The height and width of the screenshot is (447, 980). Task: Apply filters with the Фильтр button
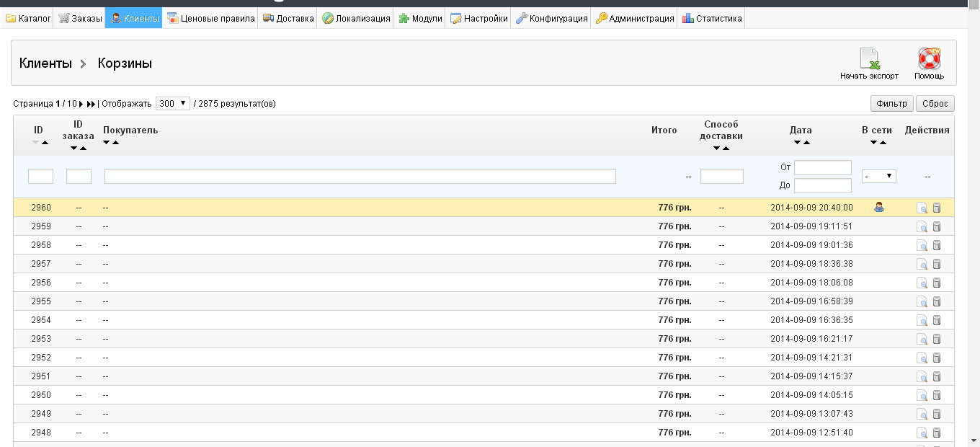(892, 104)
